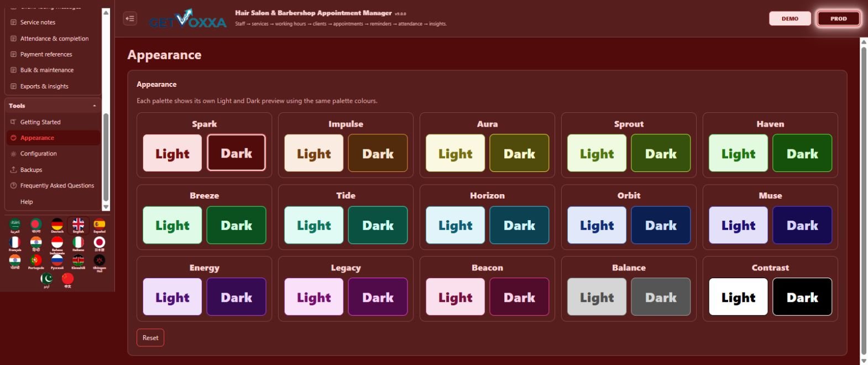Select the Bangla flag language

[x=36, y=226]
